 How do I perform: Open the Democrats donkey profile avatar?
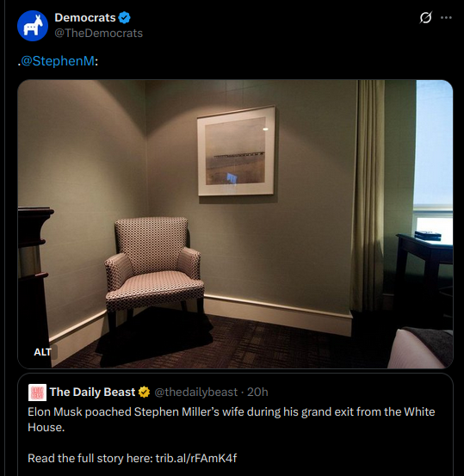coord(33,26)
